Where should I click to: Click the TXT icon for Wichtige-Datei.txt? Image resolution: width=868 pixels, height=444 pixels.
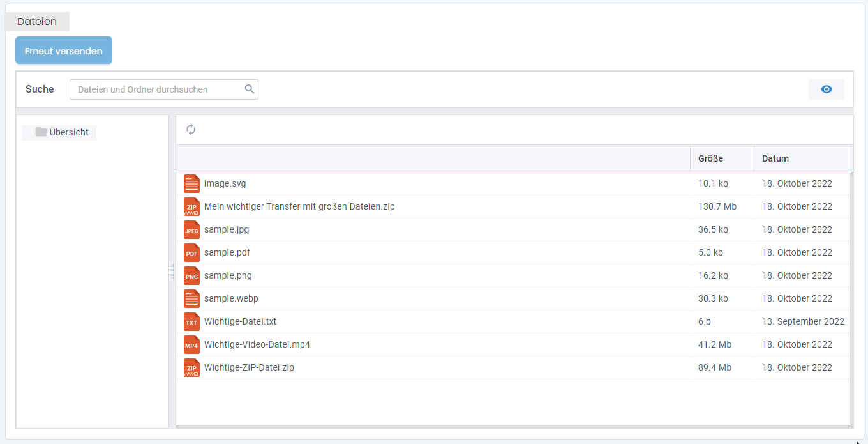(x=191, y=322)
